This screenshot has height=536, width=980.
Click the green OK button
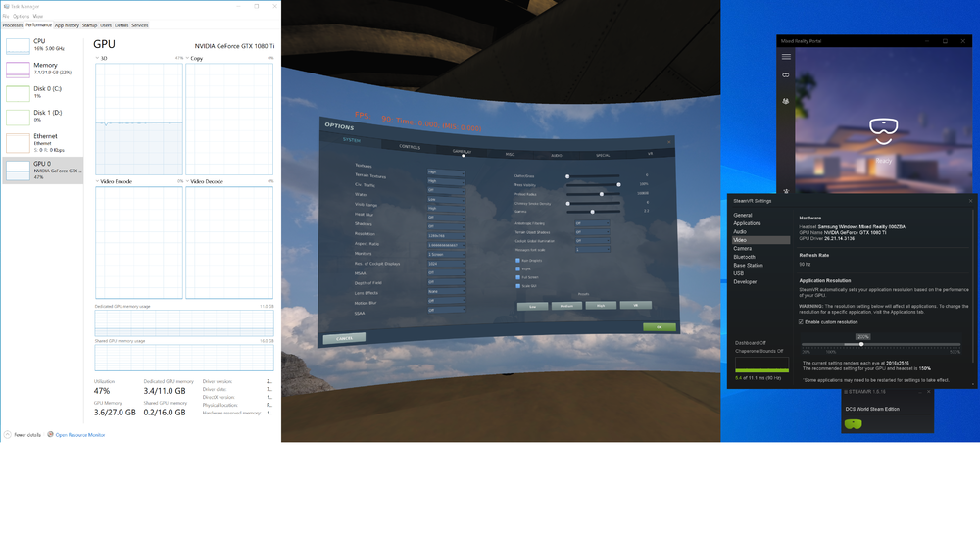click(660, 326)
